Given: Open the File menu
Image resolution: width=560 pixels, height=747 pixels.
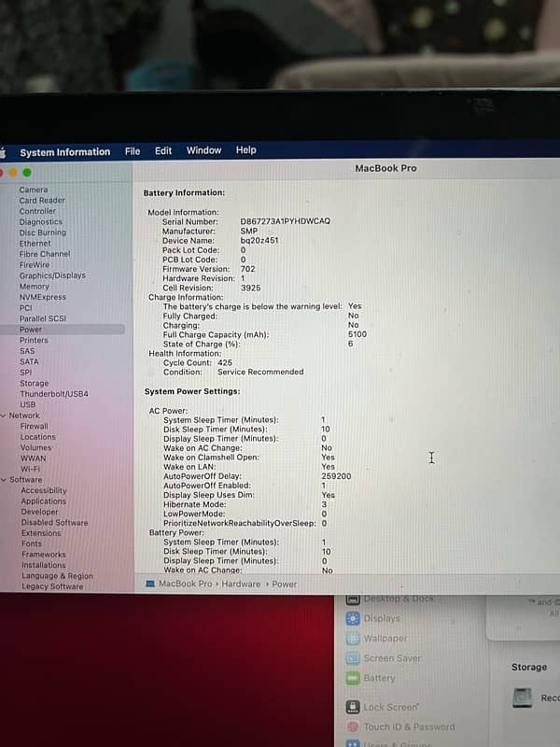Looking at the screenshot, I should [133, 151].
